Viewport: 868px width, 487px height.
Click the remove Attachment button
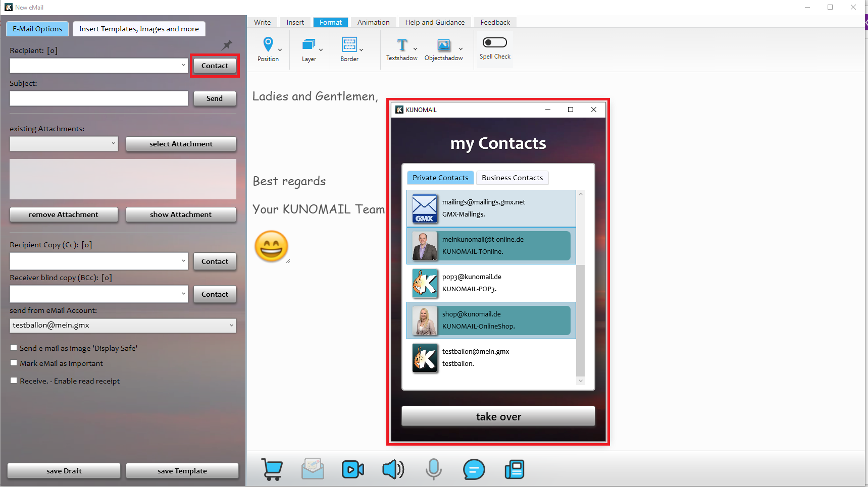coord(64,214)
